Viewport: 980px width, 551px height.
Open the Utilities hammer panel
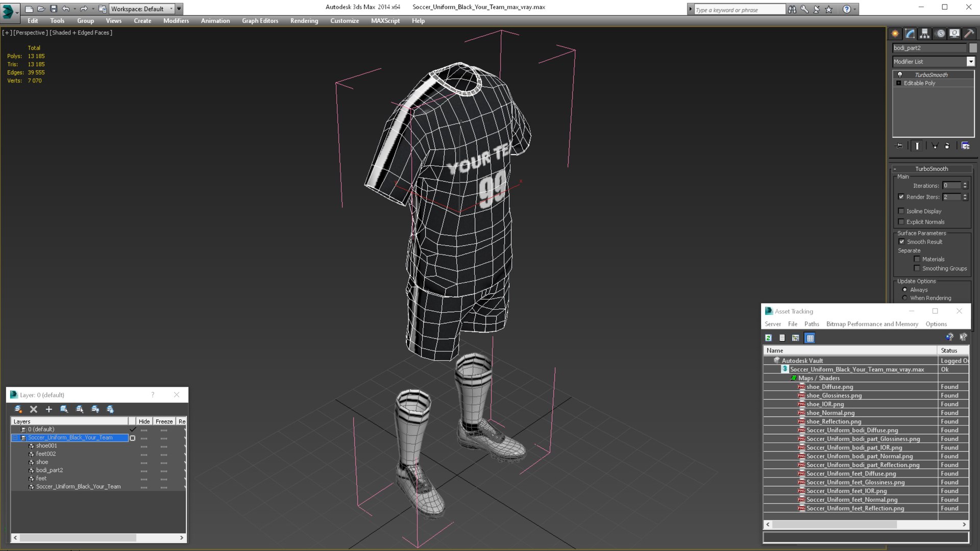pyautogui.click(x=969, y=34)
